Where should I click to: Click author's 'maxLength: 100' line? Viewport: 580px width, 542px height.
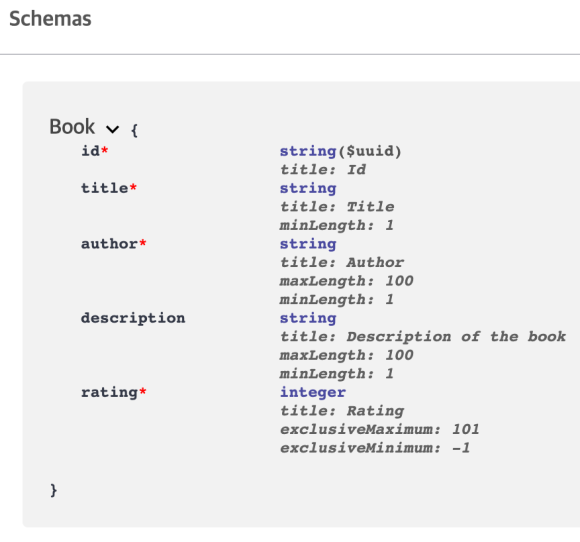[x=347, y=281]
